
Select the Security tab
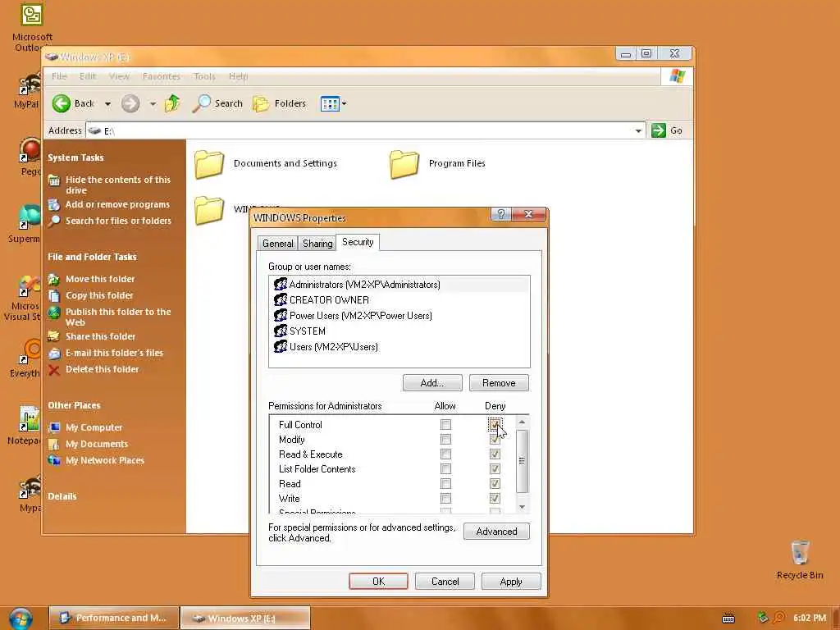(358, 242)
